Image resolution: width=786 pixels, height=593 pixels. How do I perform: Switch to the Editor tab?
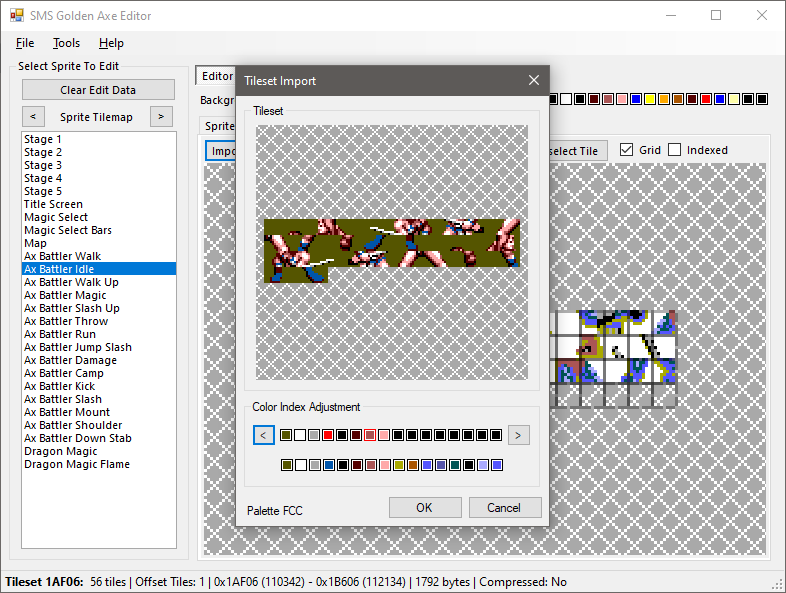[216, 76]
